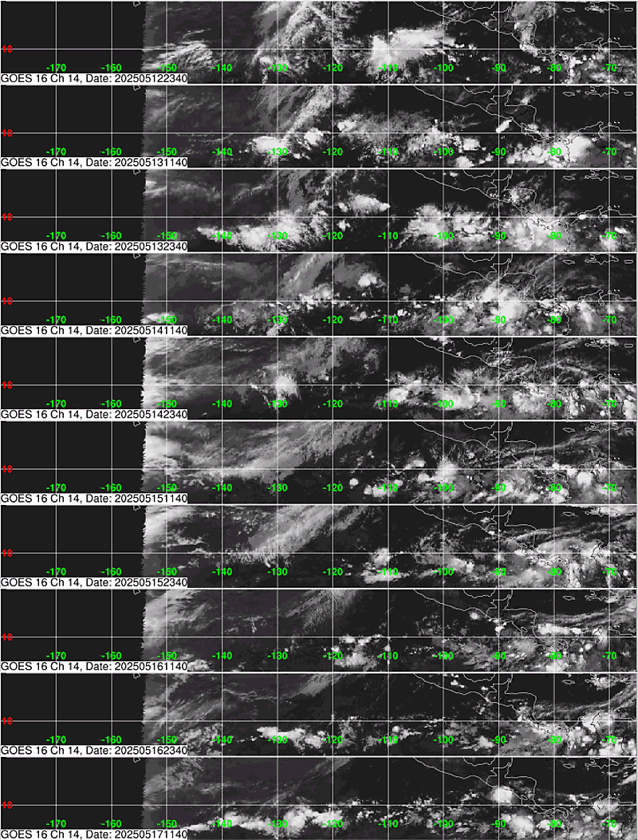Select caption 'GOES 16 Ch 14, Date: 202505141140'
This screenshot has width=638, height=840.
94,330
